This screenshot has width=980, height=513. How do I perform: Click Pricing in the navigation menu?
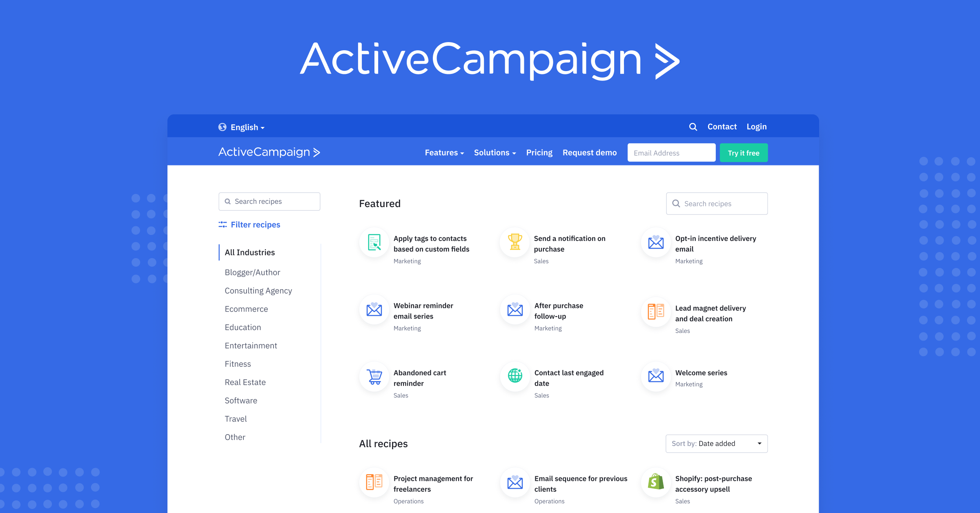[x=539, y=152]
